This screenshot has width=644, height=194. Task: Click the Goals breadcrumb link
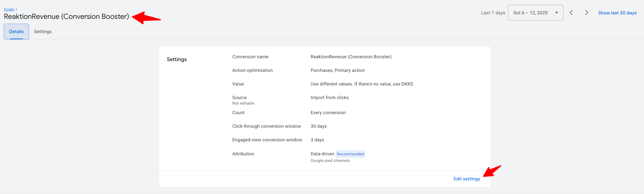coord(9,9)
